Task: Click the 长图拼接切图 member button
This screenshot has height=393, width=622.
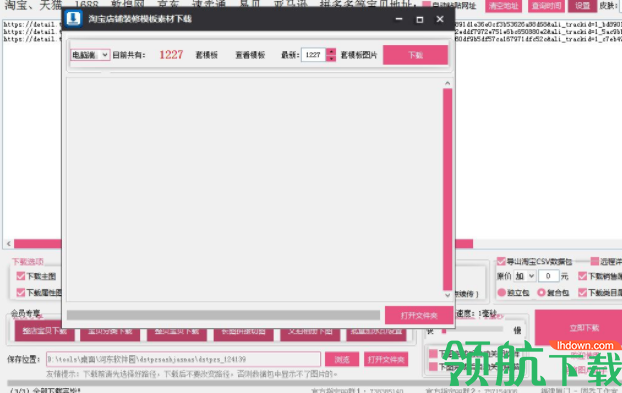Action: tap(243, 334)
